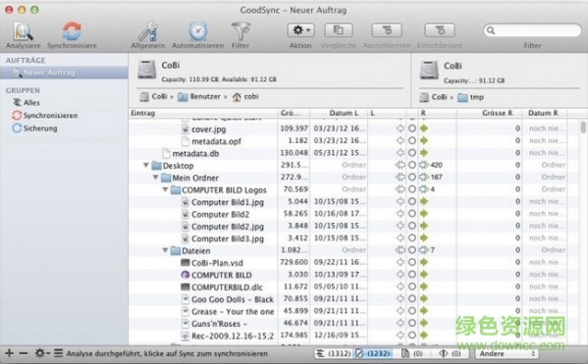Image resolution: width=588 pixels, height=364 pixels.
Task: Set do-nothing circle for Mein Ordner
Action: point(412,177)
